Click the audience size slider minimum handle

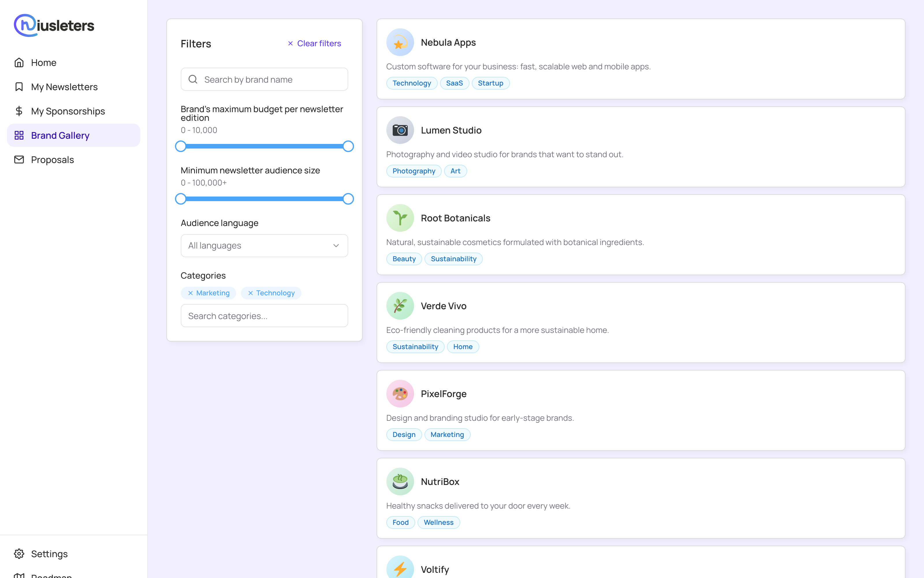180,199
